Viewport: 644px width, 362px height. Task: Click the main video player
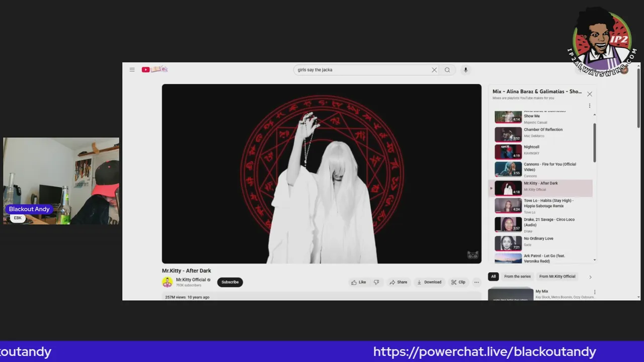point(321,173)
